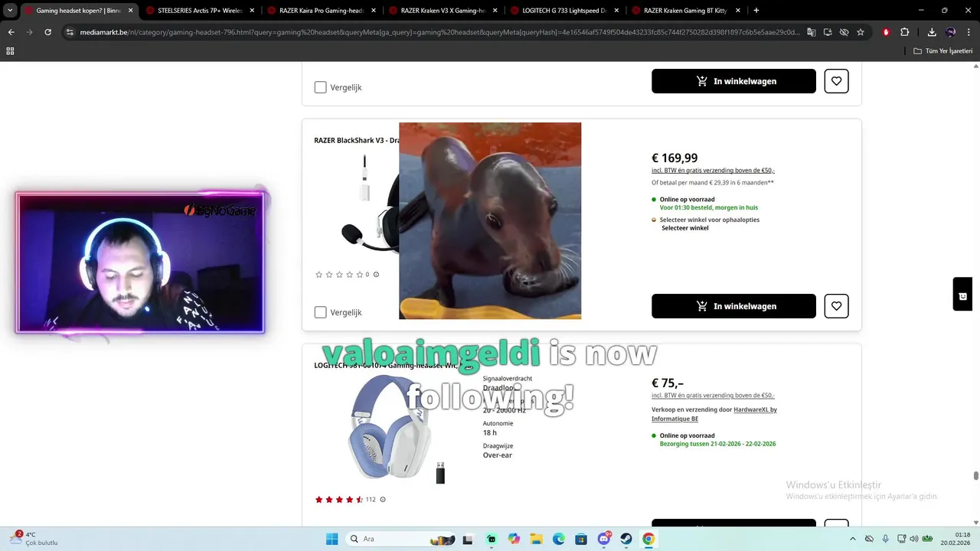The height and width of the screenshot is (551, 980).
Task: Reload the current page
Action: tap(47, 32)
